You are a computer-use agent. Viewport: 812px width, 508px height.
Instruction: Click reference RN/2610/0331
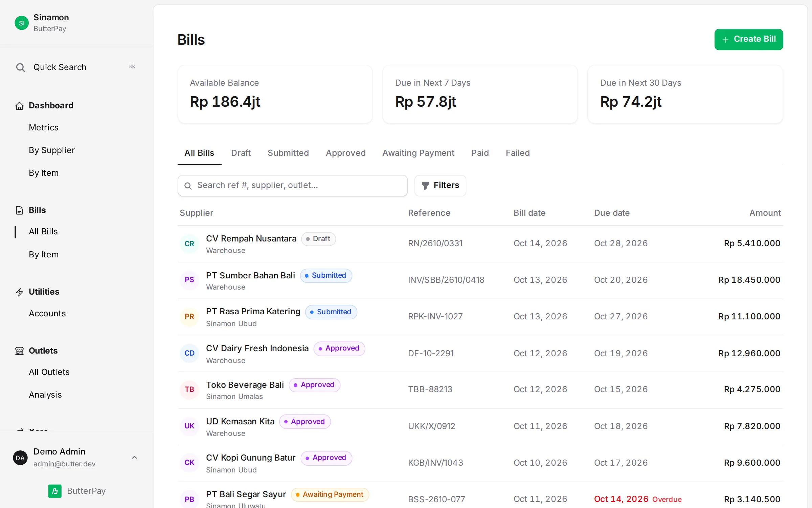(x=435, y=244)
